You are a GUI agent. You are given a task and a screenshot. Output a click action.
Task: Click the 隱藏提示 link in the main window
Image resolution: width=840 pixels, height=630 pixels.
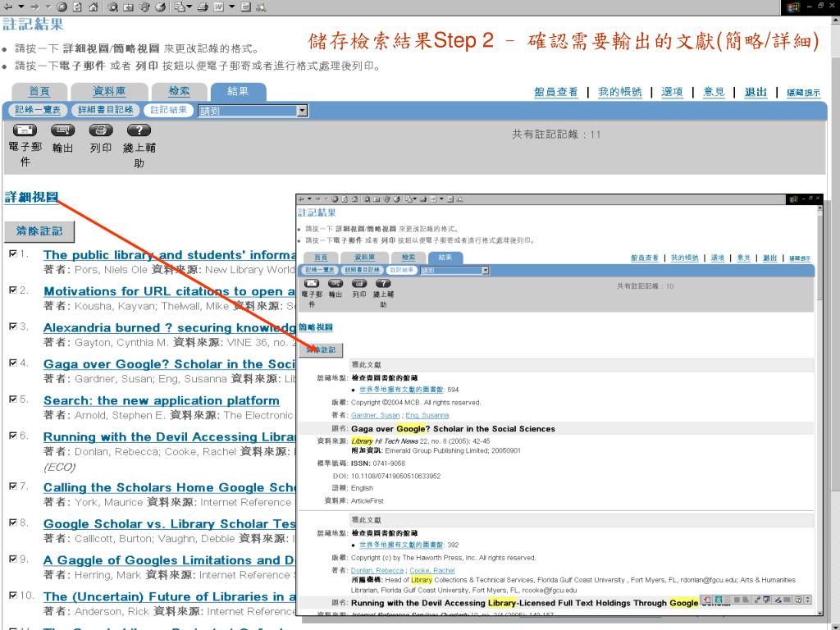[x=803, y=93]
